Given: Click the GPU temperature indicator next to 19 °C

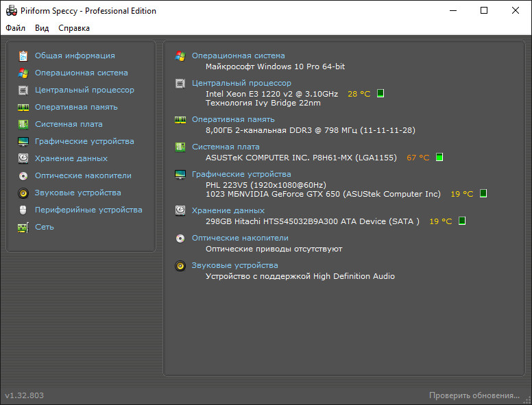Looking at the screenshot, I should pos(483,193).
